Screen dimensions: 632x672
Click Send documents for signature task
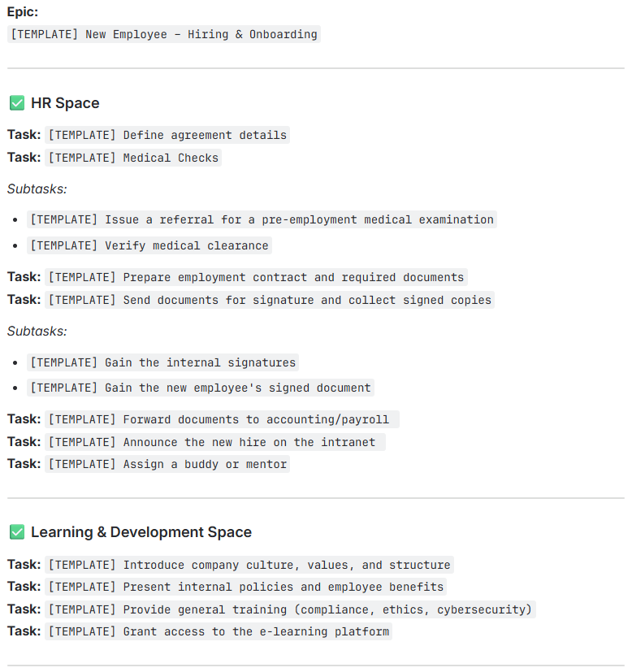tap(270, 300)
